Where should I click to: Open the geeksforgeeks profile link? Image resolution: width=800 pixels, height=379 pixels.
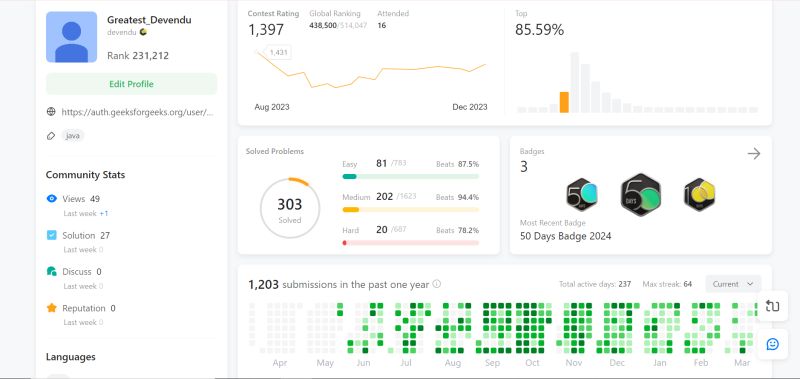click(137, 112)
